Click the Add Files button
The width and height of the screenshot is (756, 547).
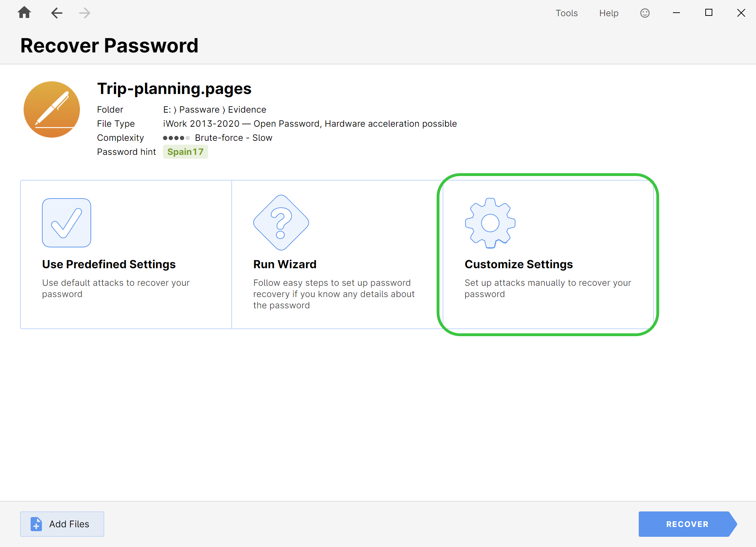click(62, 524)
